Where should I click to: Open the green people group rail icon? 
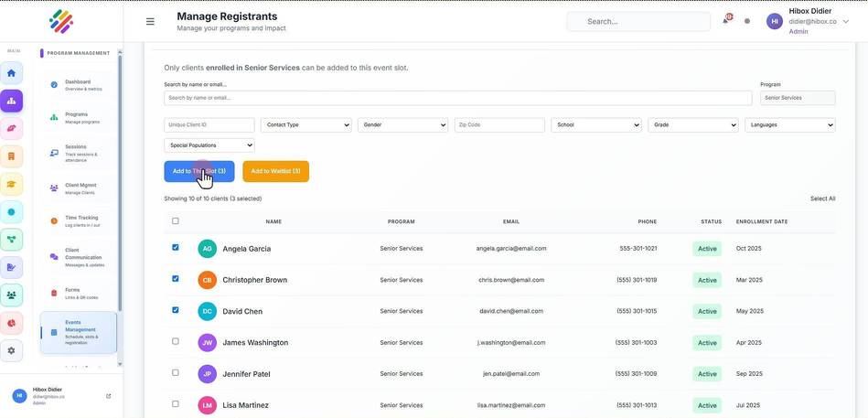point(11,295)
